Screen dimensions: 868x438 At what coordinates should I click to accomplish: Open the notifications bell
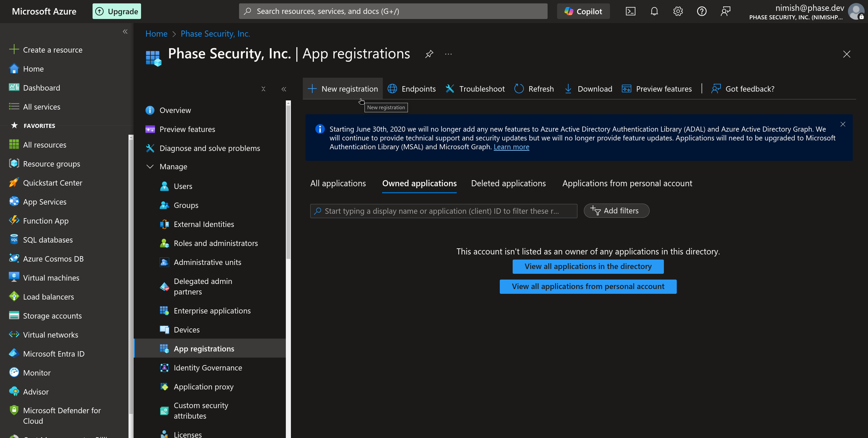(654, 11)
